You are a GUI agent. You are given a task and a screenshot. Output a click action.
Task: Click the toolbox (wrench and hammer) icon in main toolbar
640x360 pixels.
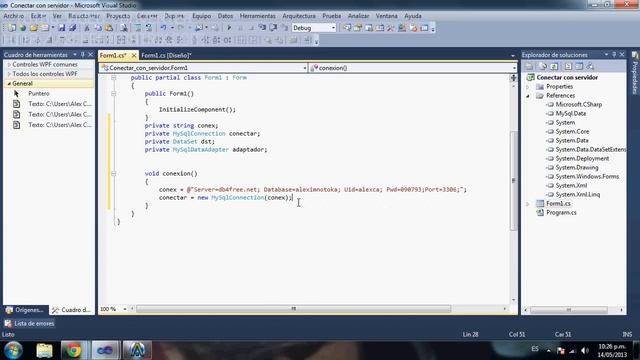point(391,28)
